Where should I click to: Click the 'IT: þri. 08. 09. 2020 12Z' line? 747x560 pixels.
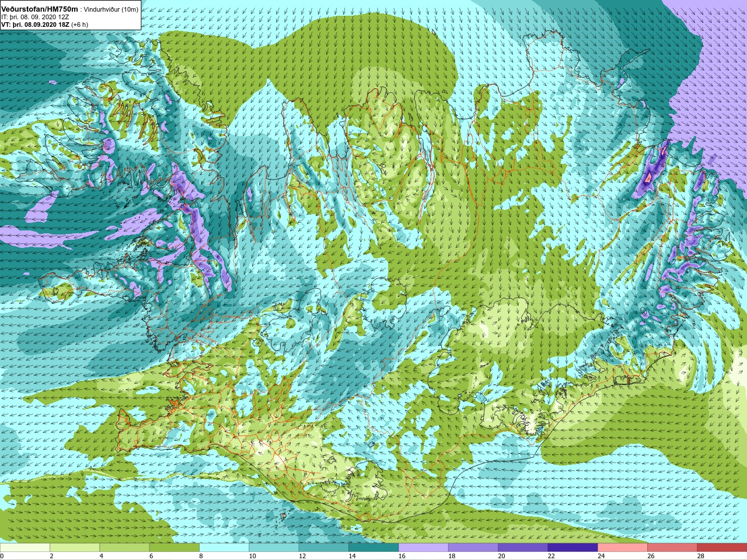pyautogui.click(x=36, y=17)
